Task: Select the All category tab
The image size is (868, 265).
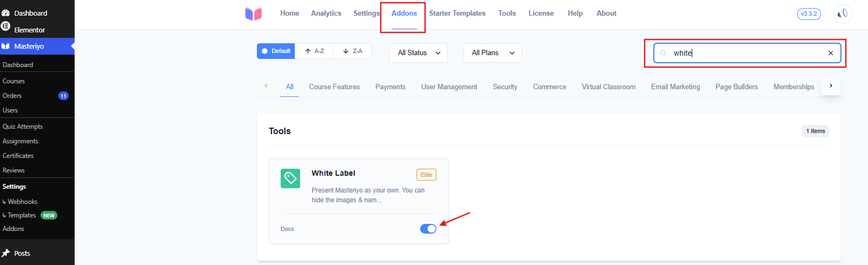Action: [x=289, y=87]
